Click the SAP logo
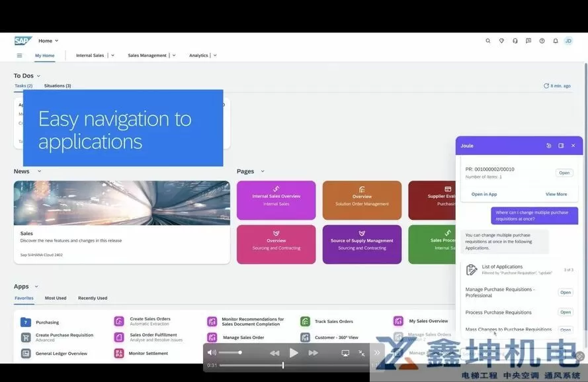This screenshot has width=588, height=382. [x=23, y=40]
